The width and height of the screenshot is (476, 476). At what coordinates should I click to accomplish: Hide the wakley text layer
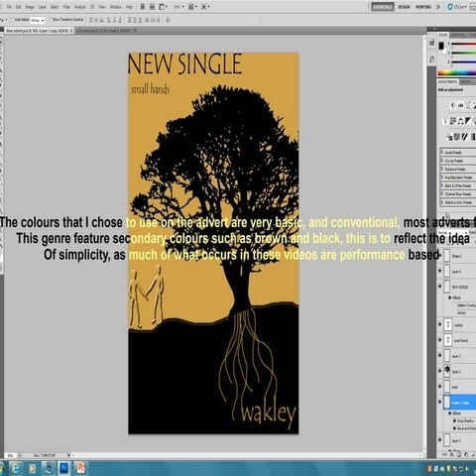(440, 324)
